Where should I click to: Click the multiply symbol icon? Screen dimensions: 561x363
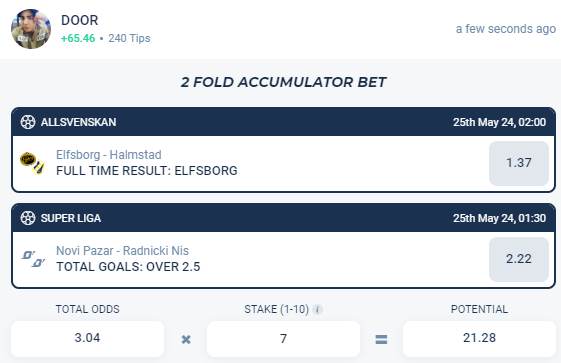point(186,339)
